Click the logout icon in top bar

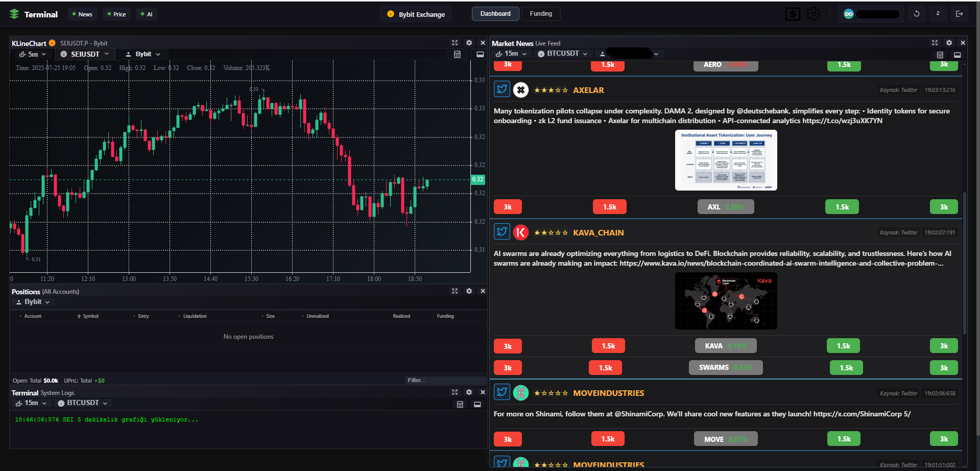[x=959, y=14]
